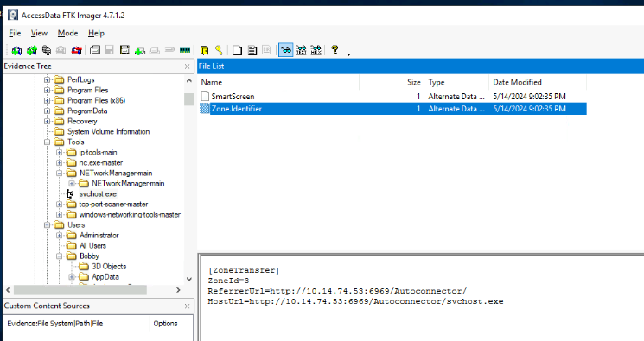644x341 pixels.
Task: Click Obtain Protected Files icon
Action: [204, 50]
